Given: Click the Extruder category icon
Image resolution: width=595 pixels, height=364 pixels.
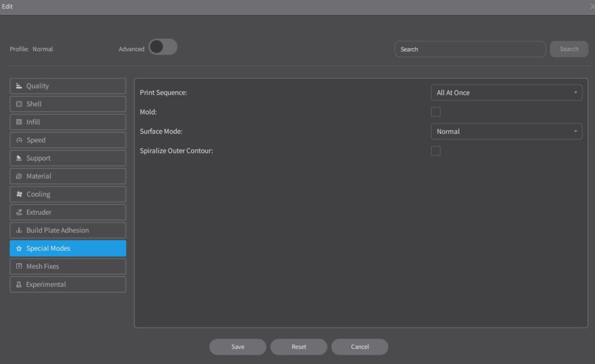Looking at the screenshot, I should click(19, 212).
